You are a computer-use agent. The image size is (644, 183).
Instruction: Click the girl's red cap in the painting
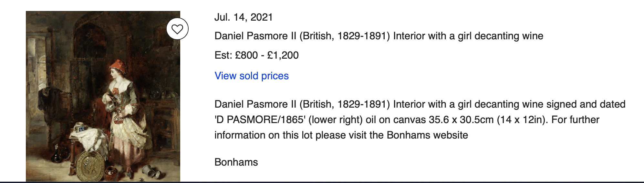[x=118, y=65]
